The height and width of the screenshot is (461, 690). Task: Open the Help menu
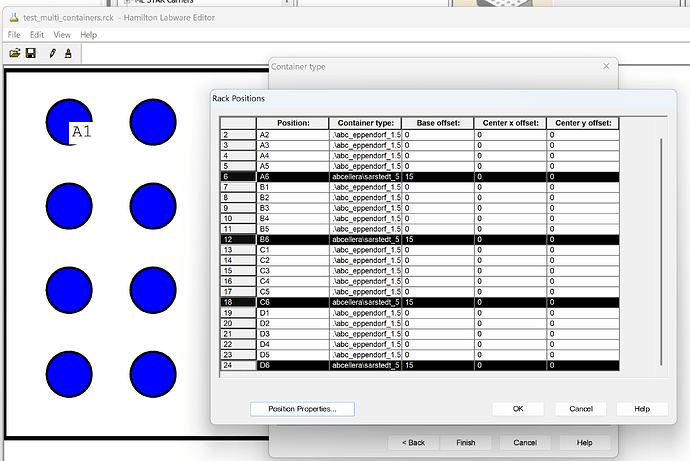point(88,35)
